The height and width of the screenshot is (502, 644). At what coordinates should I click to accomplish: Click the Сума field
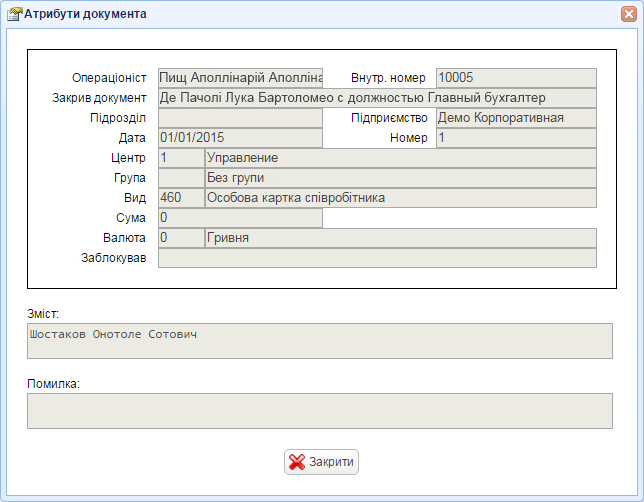click(x=240, y=218)
